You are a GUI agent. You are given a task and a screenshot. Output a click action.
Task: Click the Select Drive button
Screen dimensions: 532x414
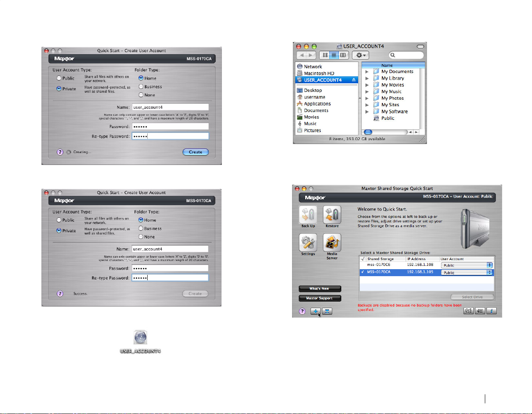point(472,297)
